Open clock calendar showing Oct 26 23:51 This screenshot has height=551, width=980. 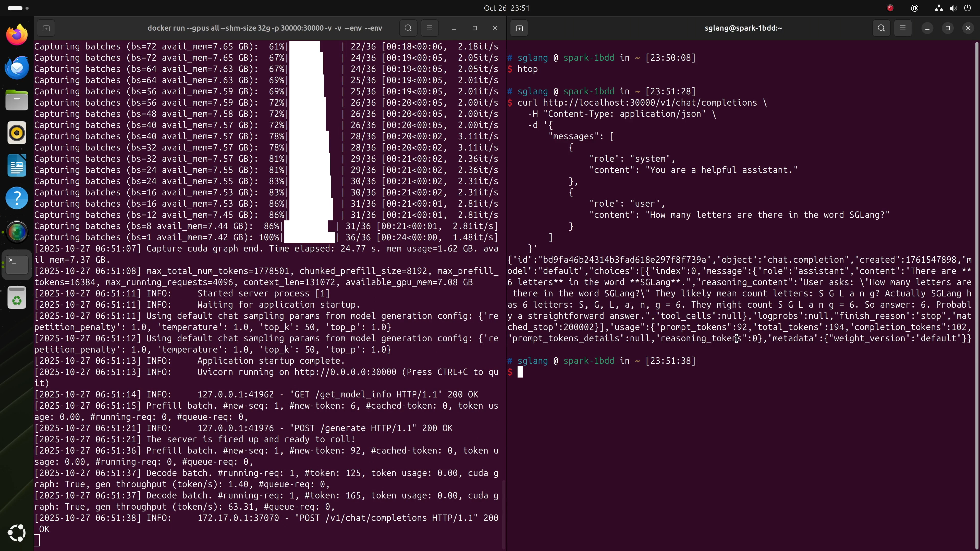click(506, 8)
